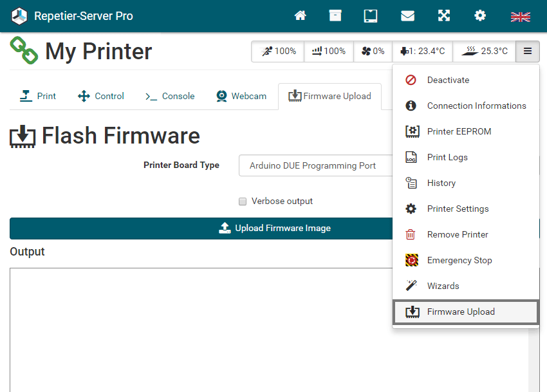547x392 pixels.
Task: Open the home dashboard icon
Action: coord(300,15)
